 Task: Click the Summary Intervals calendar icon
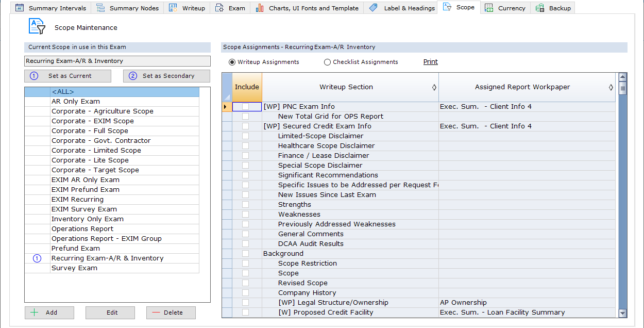click(20, 8)
